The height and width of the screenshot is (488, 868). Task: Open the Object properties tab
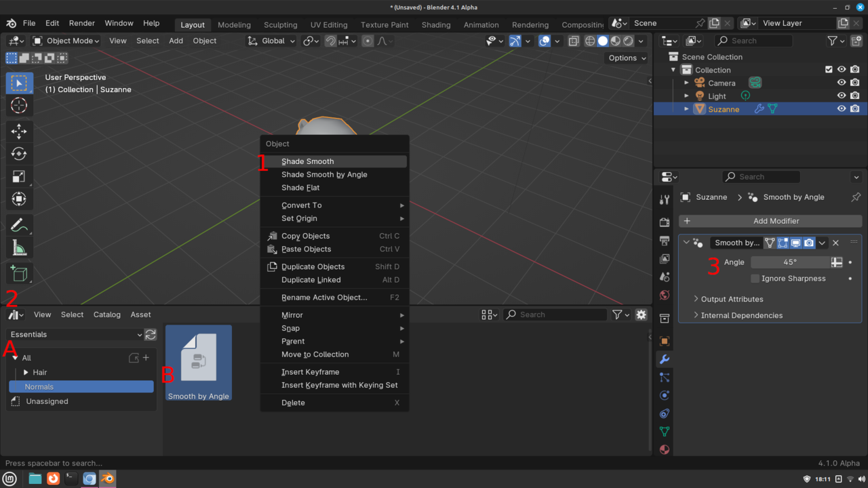point(665,341)
